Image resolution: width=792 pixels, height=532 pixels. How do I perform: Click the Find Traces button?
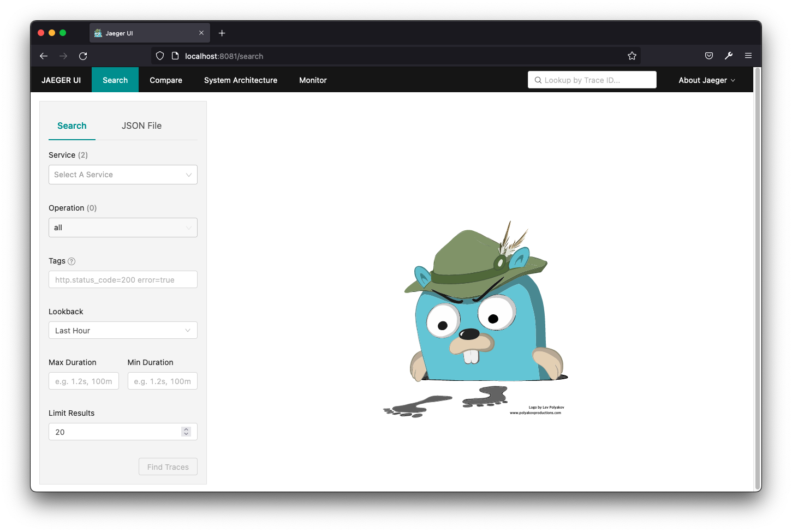point(168,467)
